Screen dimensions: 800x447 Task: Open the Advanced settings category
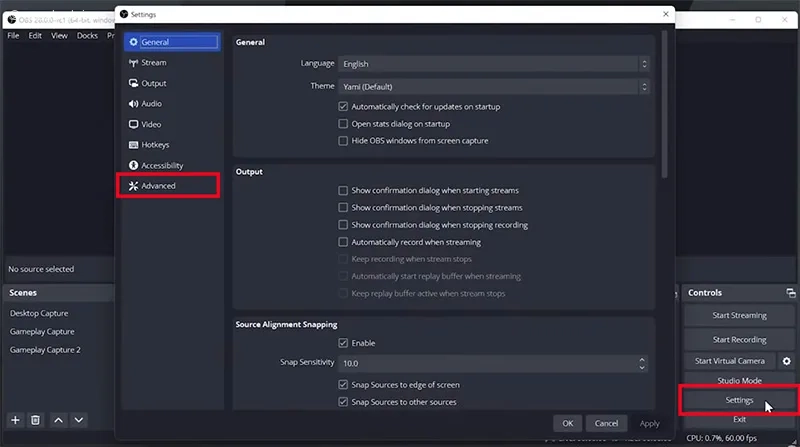[x=172, y=186]
